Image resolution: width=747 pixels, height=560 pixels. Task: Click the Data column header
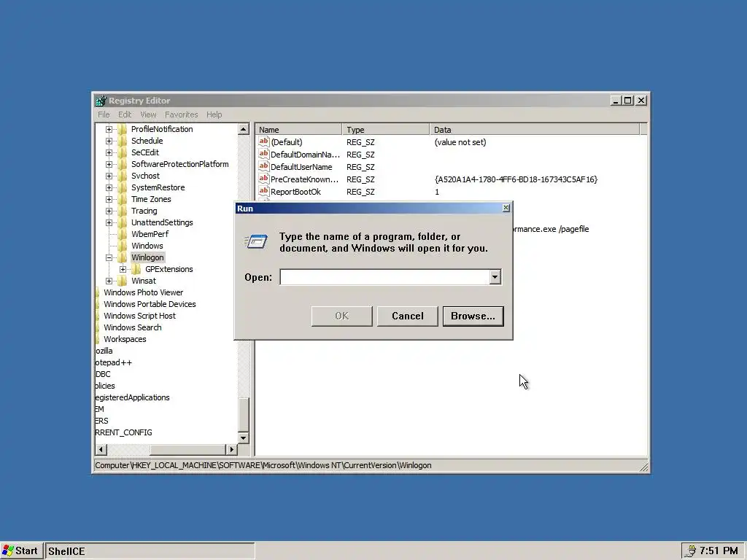click(x=535, y=130)
